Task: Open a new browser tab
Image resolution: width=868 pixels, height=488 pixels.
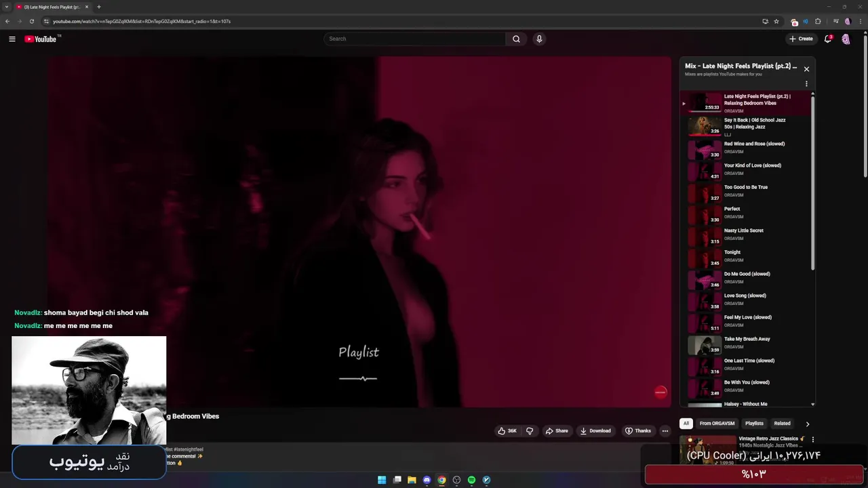Action: (x=98, y=7)
